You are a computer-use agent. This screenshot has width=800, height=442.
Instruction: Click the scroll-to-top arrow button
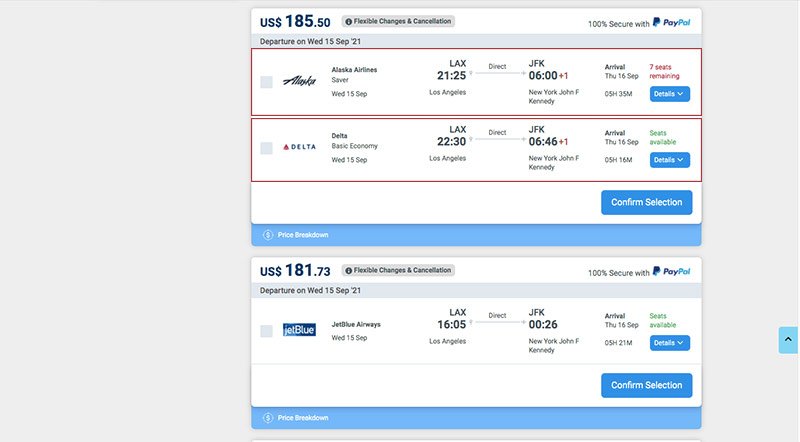pyautogui.click(x=788, y=340)
